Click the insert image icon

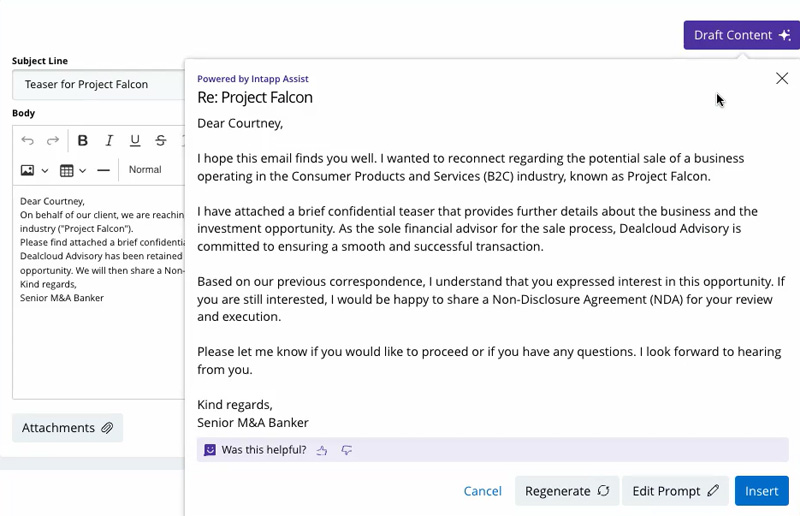28,170
